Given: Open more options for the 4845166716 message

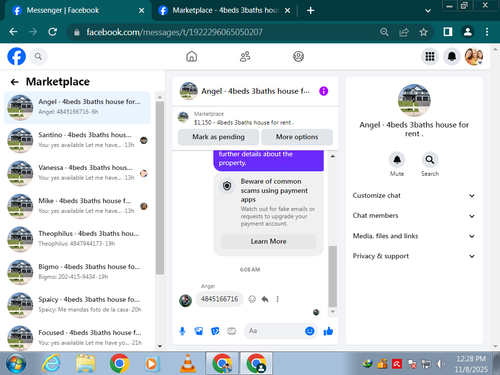Looking at the screenshot, I should coord(277,299).
